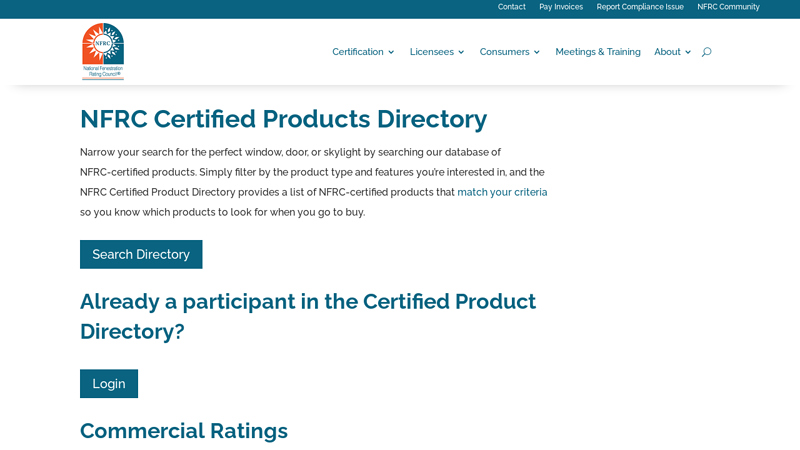Open the Licensees menu item

coord(432,52)
